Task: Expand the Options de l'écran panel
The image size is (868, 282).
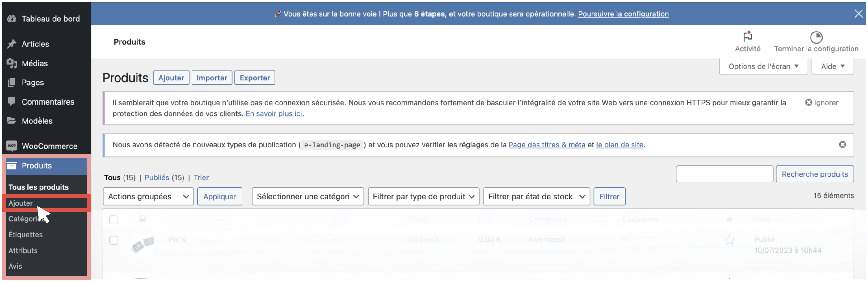Action: (763, 66)
